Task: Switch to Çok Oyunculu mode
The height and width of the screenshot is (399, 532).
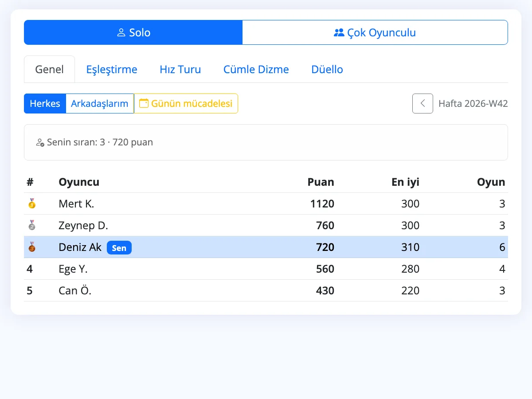Action: coord(375,32)
